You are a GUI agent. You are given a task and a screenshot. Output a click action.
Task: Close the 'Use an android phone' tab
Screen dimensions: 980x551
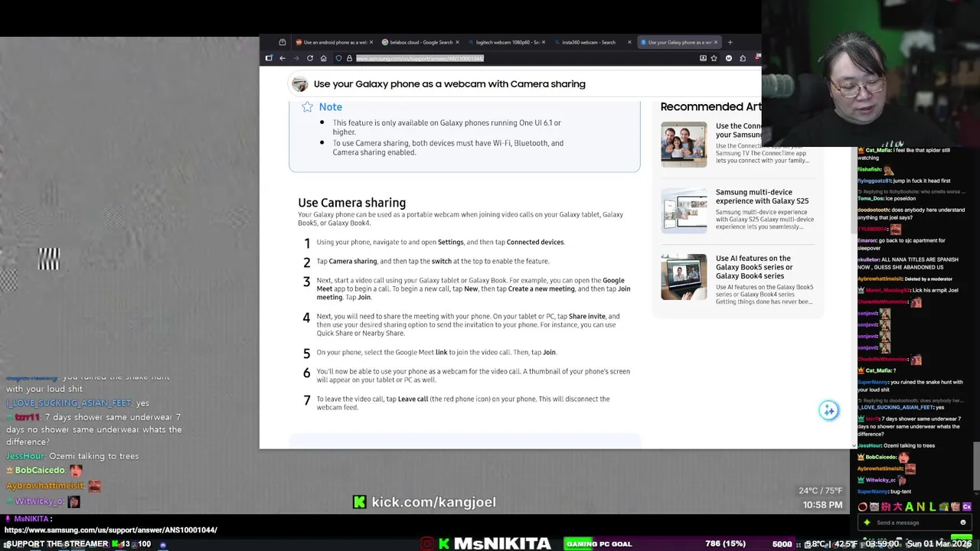371,42
